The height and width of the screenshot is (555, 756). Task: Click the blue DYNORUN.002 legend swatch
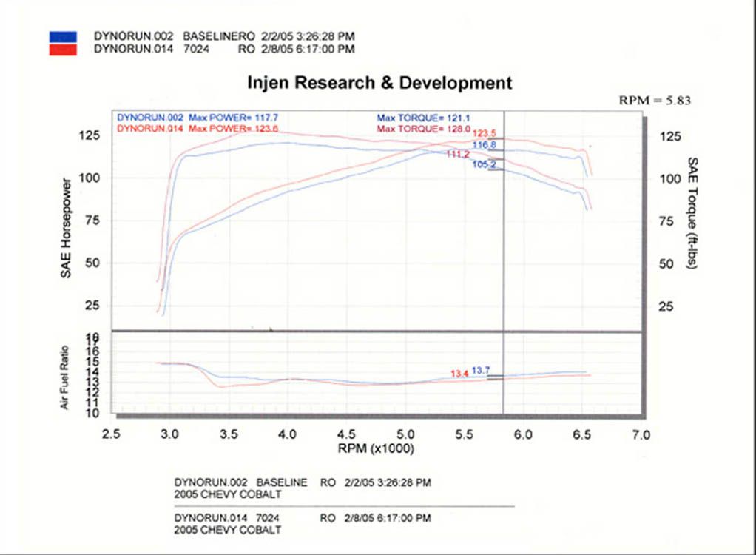tap(63, 37)
